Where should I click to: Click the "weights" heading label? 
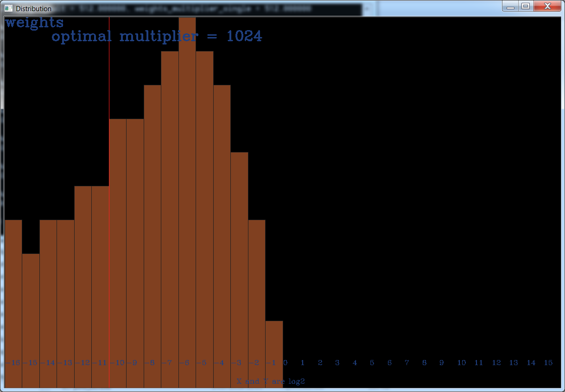[34, 22]
